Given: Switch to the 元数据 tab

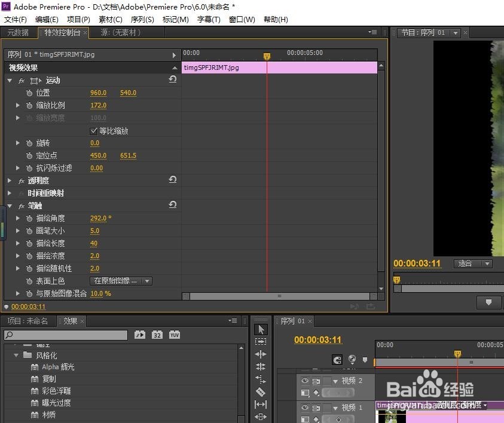Looking at the screenshot, I should 18,32.
